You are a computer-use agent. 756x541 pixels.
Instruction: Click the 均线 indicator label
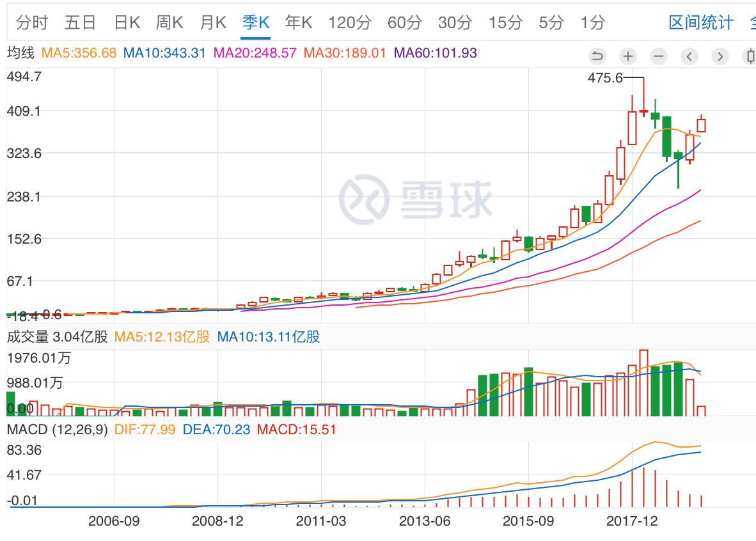pyautogui.click(x=20, y=53)
